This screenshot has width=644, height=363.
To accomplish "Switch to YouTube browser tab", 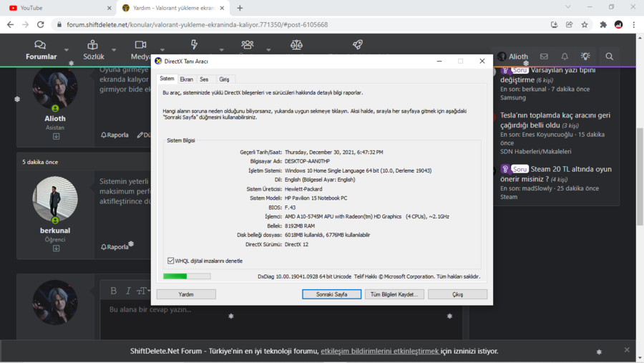I will tap(57, 8).
